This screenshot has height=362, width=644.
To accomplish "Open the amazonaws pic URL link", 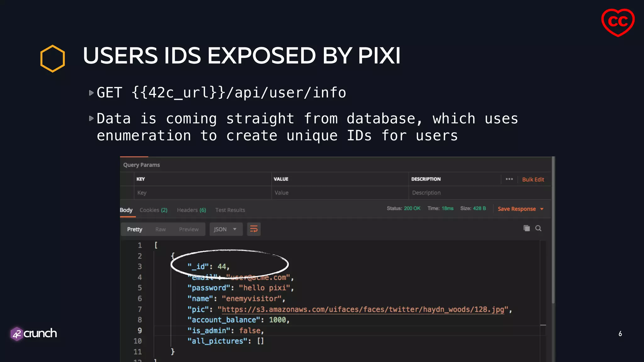I will 363,310.
